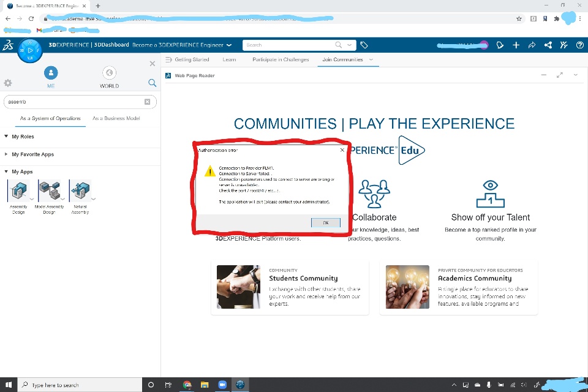Open Academics Community card
The image size is (588, 392).
point(459,288)
